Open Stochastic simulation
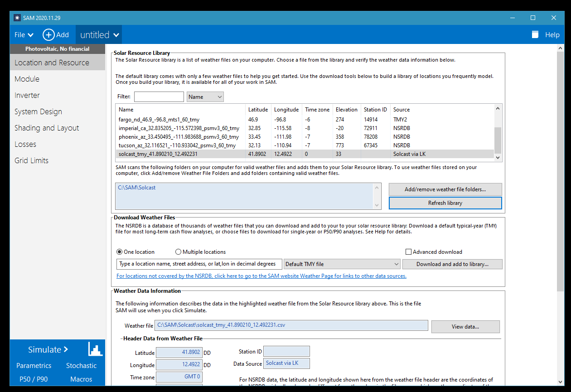 82,366
